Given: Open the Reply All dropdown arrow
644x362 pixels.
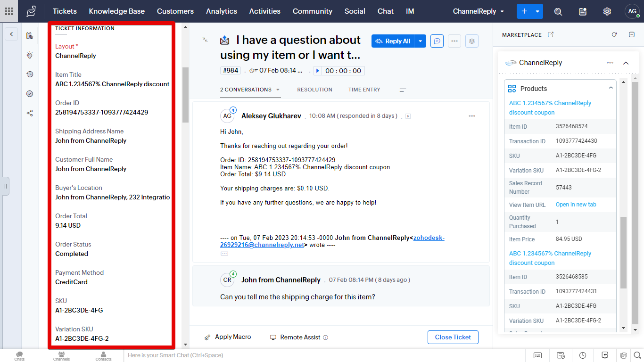Looking at the screenshot, I should [421, 41].
